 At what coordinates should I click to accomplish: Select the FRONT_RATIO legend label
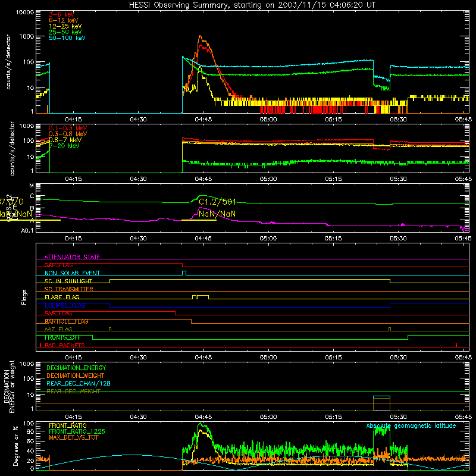tap(68, 425)
